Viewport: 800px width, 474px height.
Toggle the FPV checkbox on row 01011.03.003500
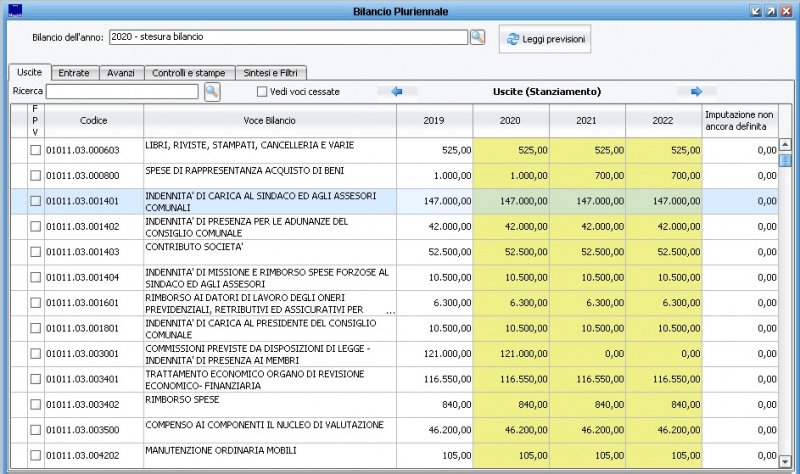tap(35, 430)
